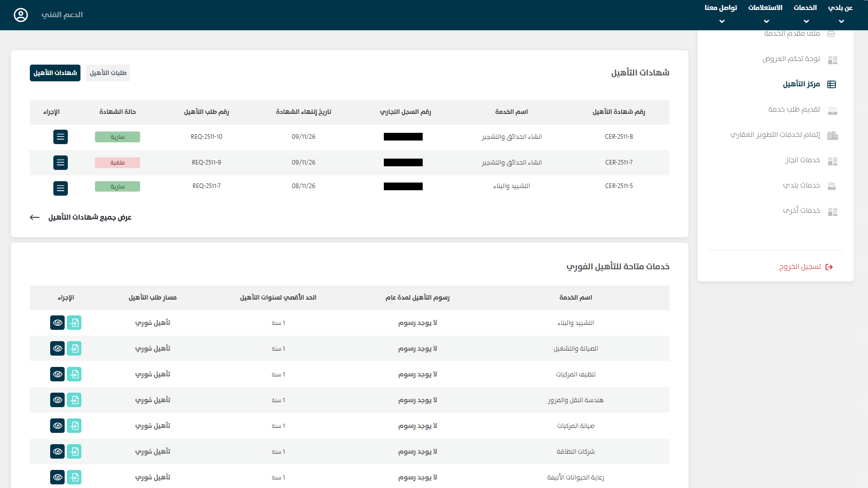868x488 pixels.
Task: Click apply-request icon for تنظيف المركبات service row
Action: (x=74, y=374)
